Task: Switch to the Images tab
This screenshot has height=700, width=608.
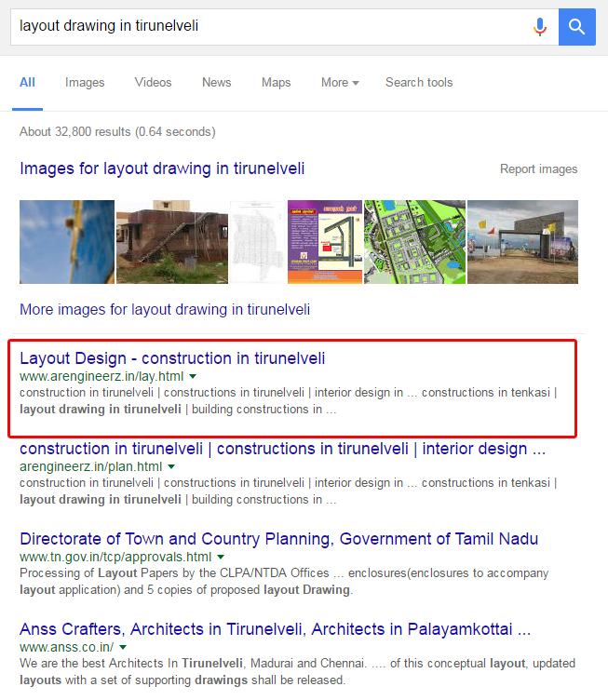Action: coord(85,83)
